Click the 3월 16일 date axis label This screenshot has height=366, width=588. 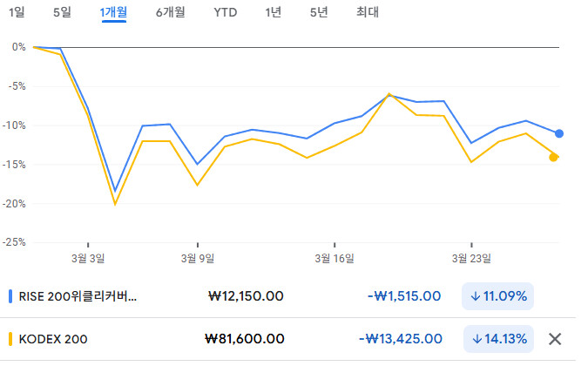click(334, 258)
